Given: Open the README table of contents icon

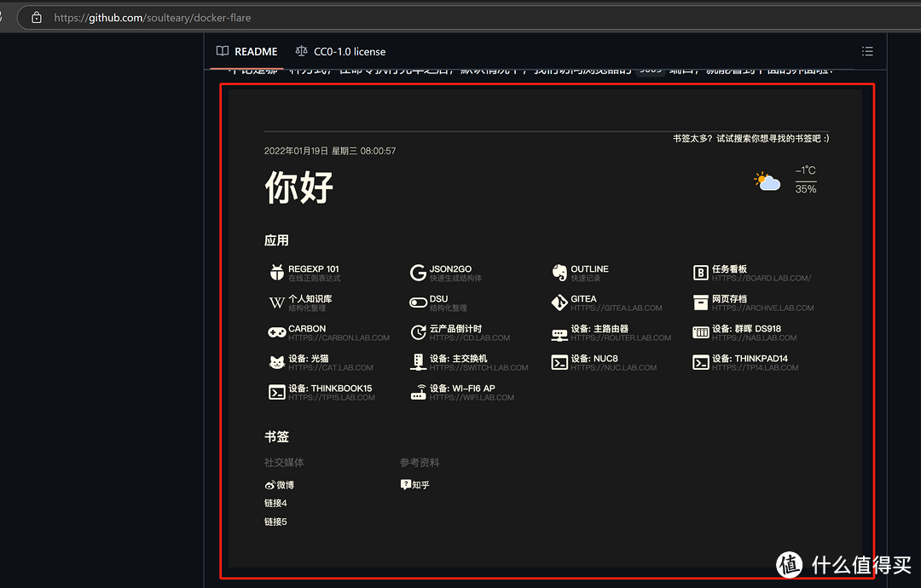Looking at the screenshot, I should (x=867, y=51).
